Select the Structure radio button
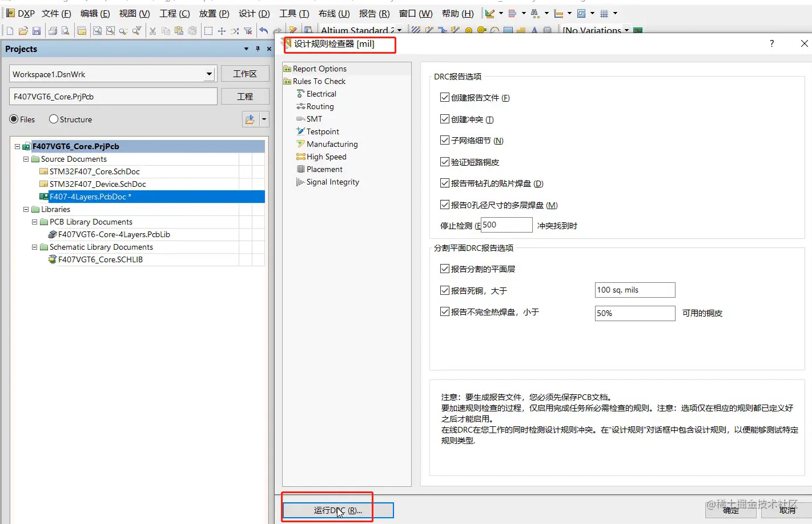This screenshot has height=524, width=812. click(x=54, y=119)
